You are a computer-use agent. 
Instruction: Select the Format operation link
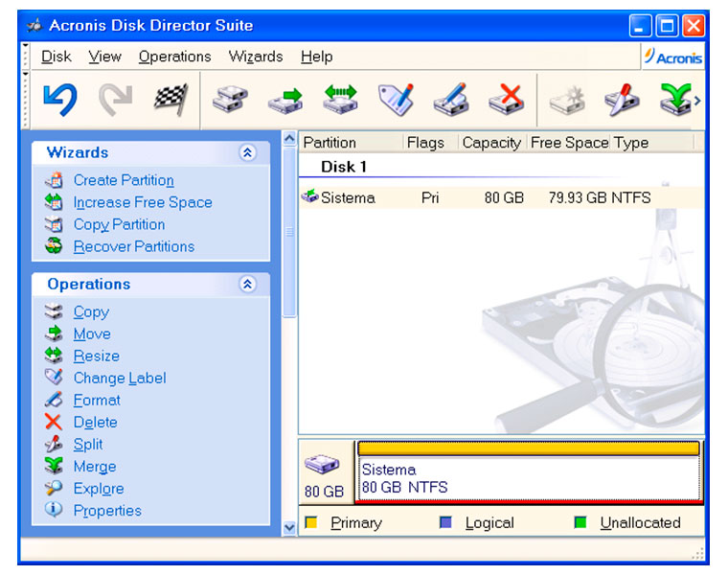pyautogui.click(x=97, y=400)
